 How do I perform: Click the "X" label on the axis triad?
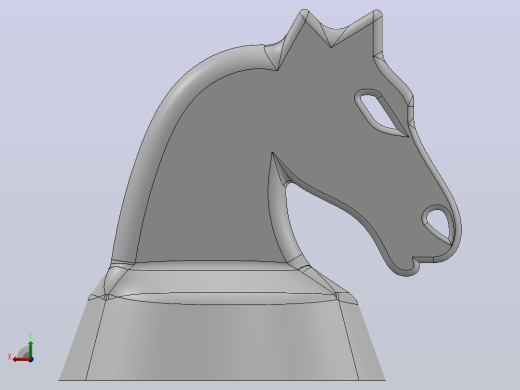9,357
